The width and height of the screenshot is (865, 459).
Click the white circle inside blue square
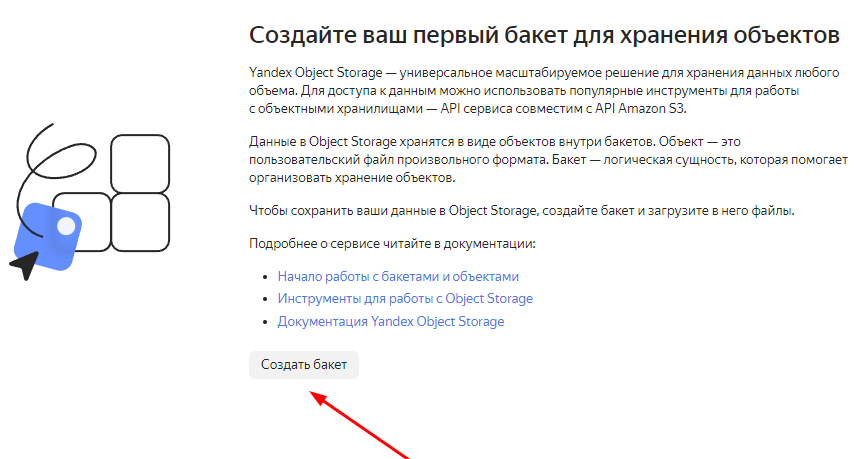(66, 227)
